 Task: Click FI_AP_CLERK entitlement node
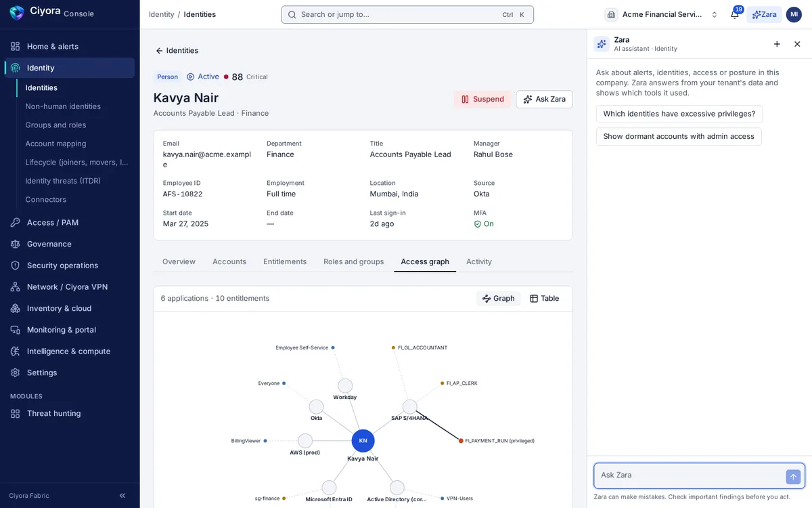[442, 383]
